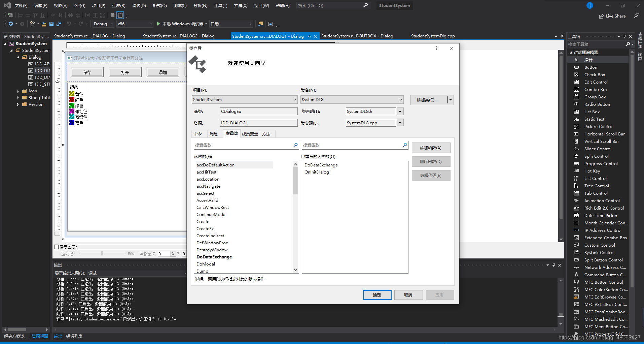Screen dimensions: 644x344
Task: Click the navigate backward arrow icon
Action: pos(11,24)
